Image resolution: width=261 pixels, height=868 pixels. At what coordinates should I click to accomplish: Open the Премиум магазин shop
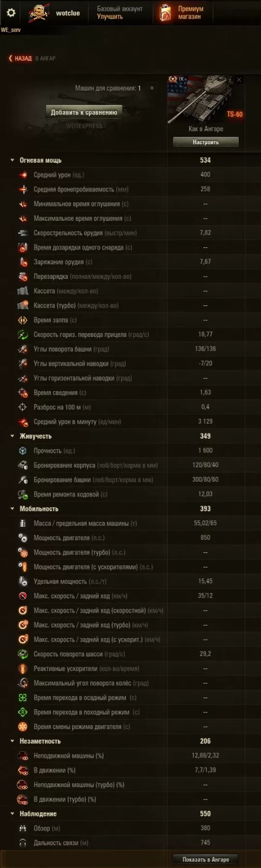(182, 12)
